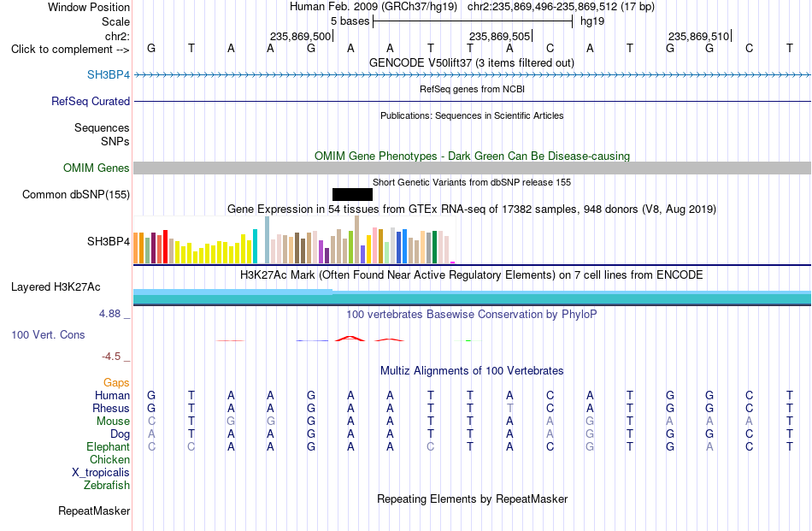Image resolution: width=812 pixels, height=531 pixels.
Task: Click the black Common dbSNP variant block
Action: point(352,194)
